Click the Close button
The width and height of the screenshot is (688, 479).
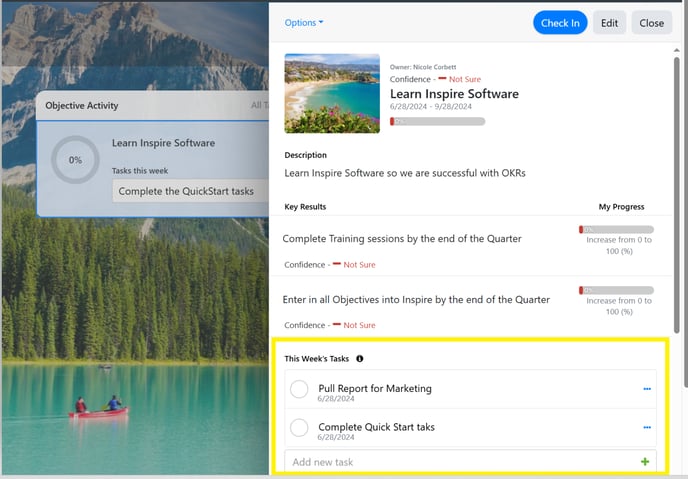651,23
